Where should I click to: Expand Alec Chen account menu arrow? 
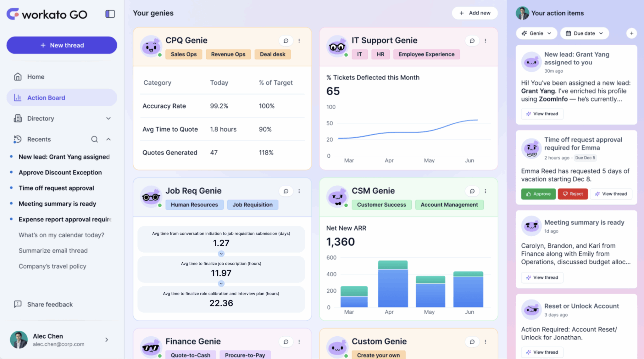click(x=107, y=339)
